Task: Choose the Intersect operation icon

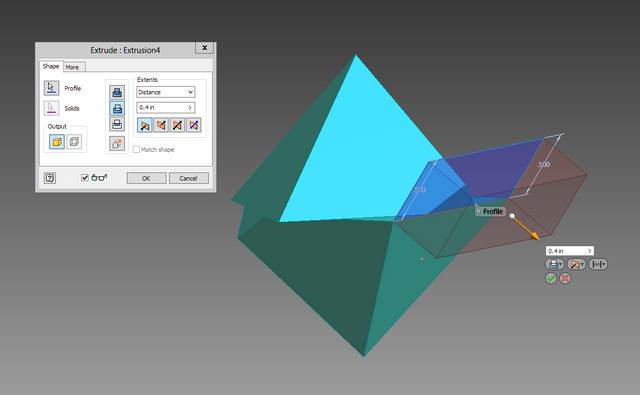Action: (x=117, y=124)
